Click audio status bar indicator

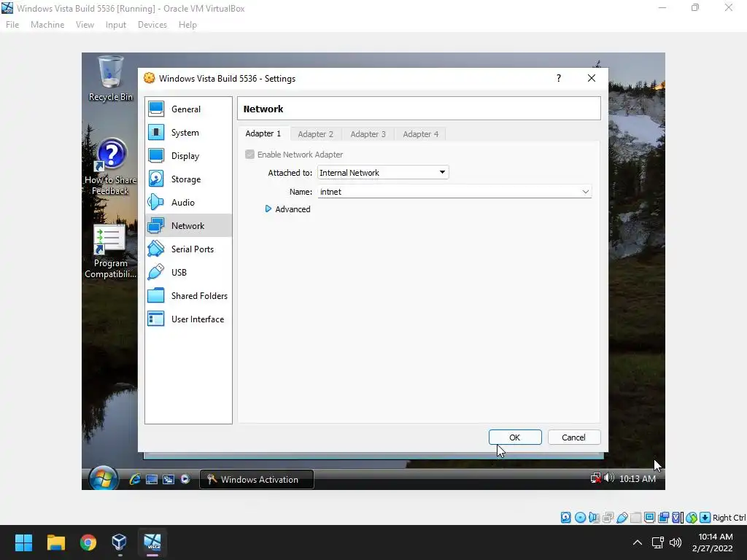click(x=594, y=518)
